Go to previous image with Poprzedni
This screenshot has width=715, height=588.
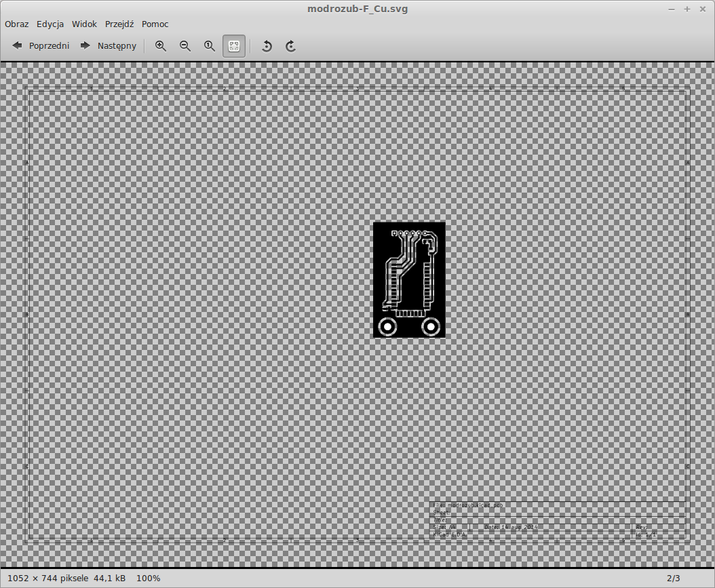(x=41, y=45)
